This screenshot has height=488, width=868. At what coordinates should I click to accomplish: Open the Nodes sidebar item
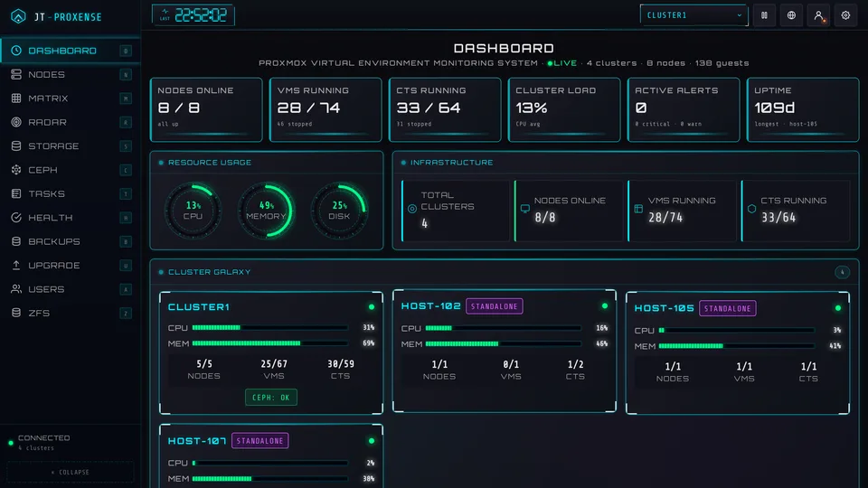point(70,74)
